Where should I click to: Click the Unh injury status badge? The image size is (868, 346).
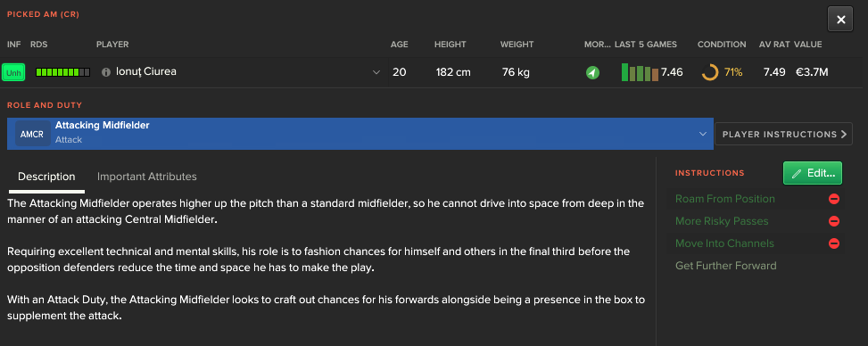point(13,72)
